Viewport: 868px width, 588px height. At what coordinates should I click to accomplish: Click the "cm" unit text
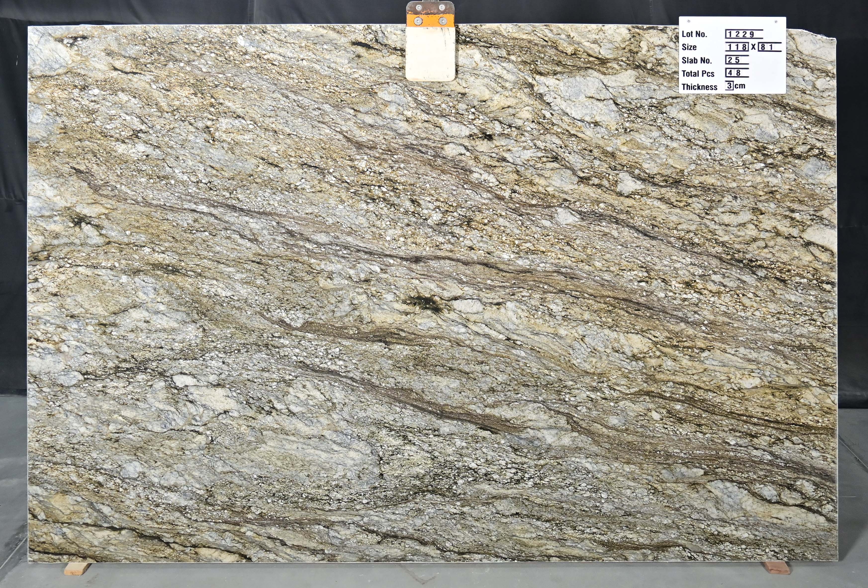(739, 86)
